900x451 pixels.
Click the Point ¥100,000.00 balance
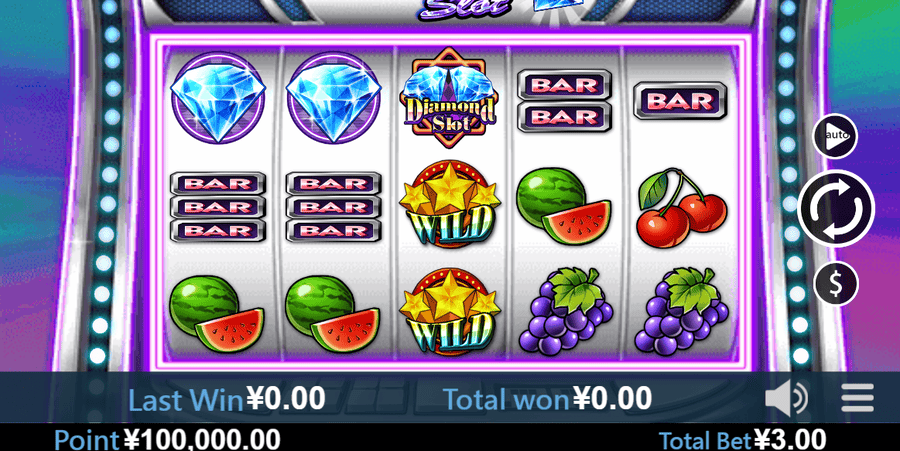[x=167, y=440]
